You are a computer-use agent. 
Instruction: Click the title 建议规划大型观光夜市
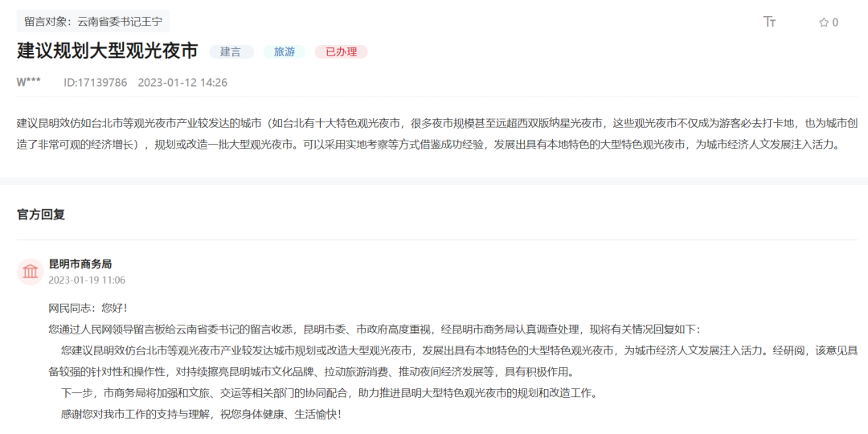click(x=108, y=51)
